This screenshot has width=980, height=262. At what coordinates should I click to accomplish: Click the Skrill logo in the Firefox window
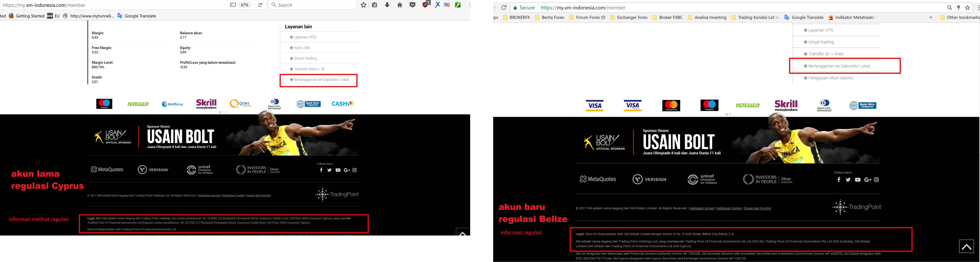click(x=206, y=104)
